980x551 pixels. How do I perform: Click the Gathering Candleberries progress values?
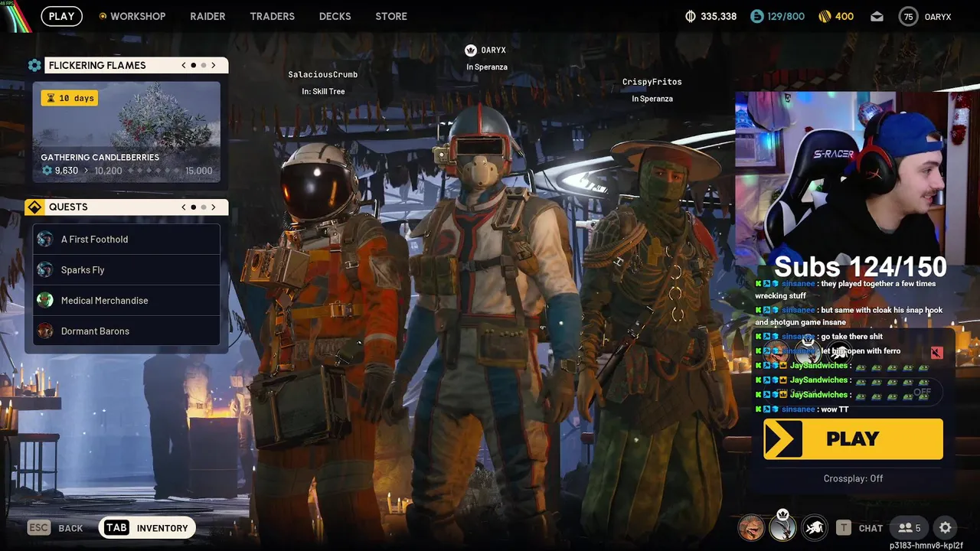127,171
